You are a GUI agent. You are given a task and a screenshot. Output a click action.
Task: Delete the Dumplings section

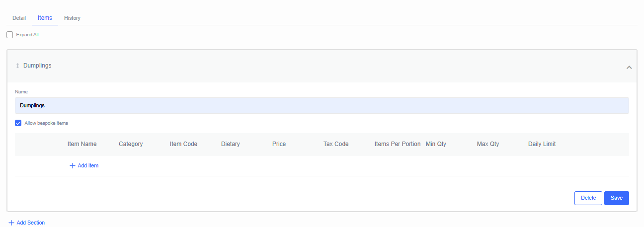pyautogui.click(x=588, y=198)
